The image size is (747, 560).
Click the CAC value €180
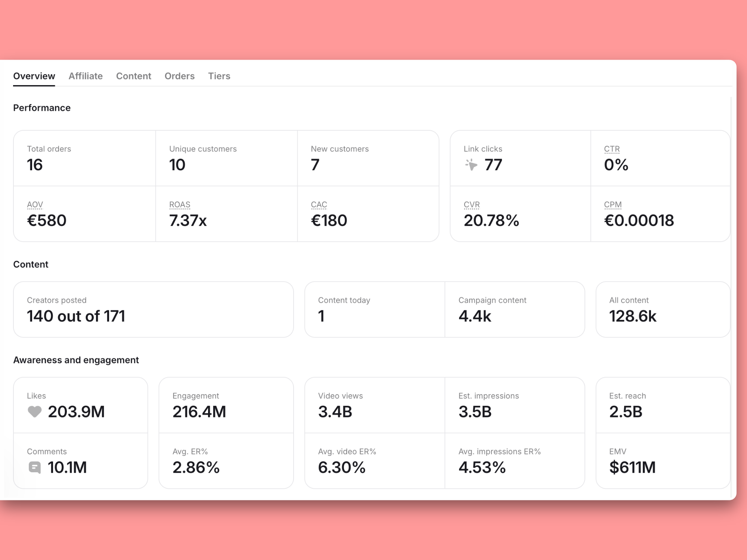pyautogui.click(x=329, y=220)
